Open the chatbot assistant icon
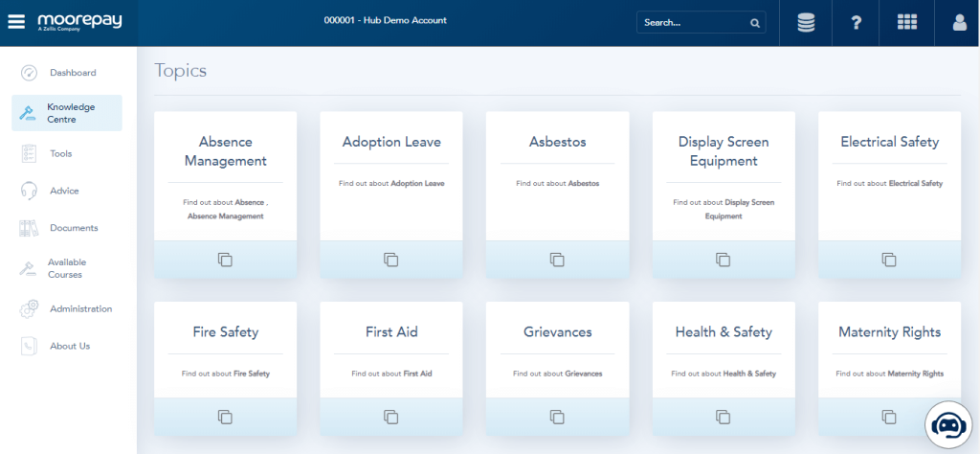The width and height of the screenshot is (980, 454). tap(947, 424)
